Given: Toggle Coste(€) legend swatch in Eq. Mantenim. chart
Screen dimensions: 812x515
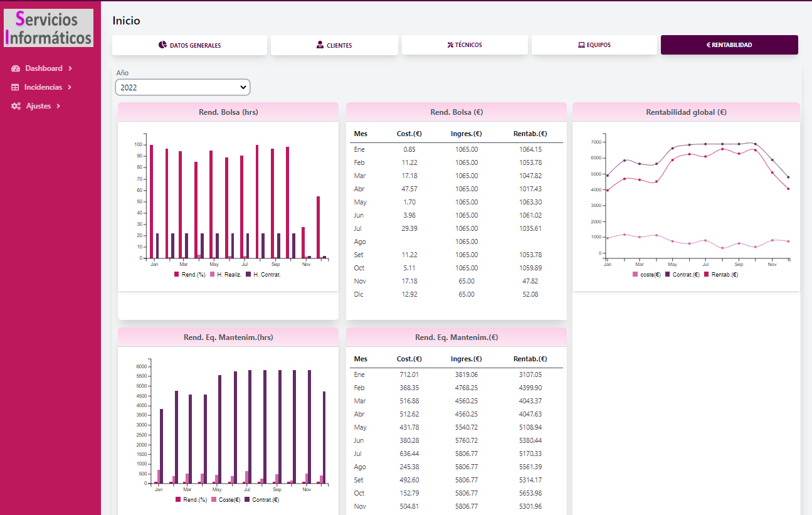Looking at the screenshot, I should [214, 500].
